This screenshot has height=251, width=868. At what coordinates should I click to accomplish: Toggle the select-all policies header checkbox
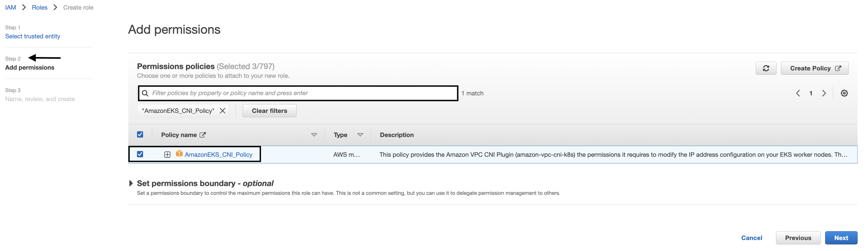coord(140,135)
